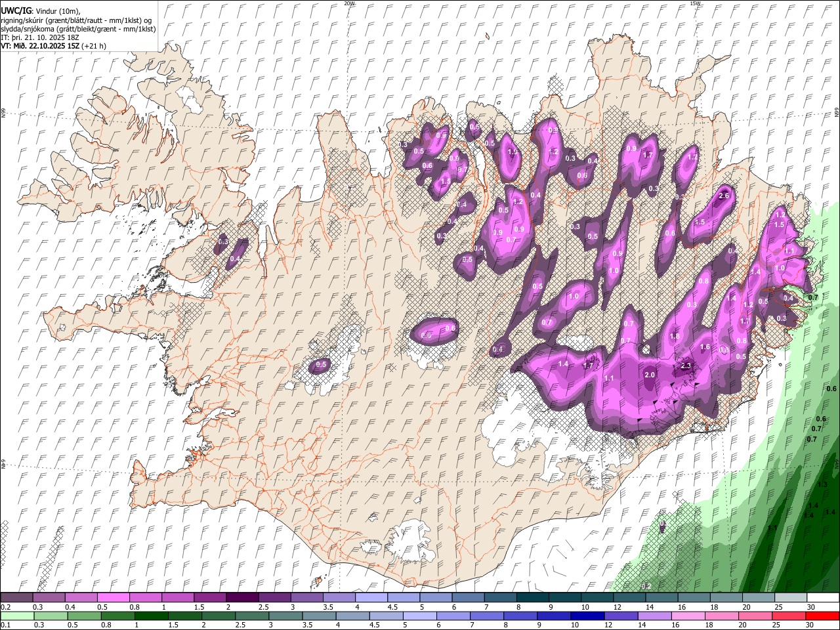Click the white swatch ending the upper legend row
This screenshot has width=840, height=630.
823,598
